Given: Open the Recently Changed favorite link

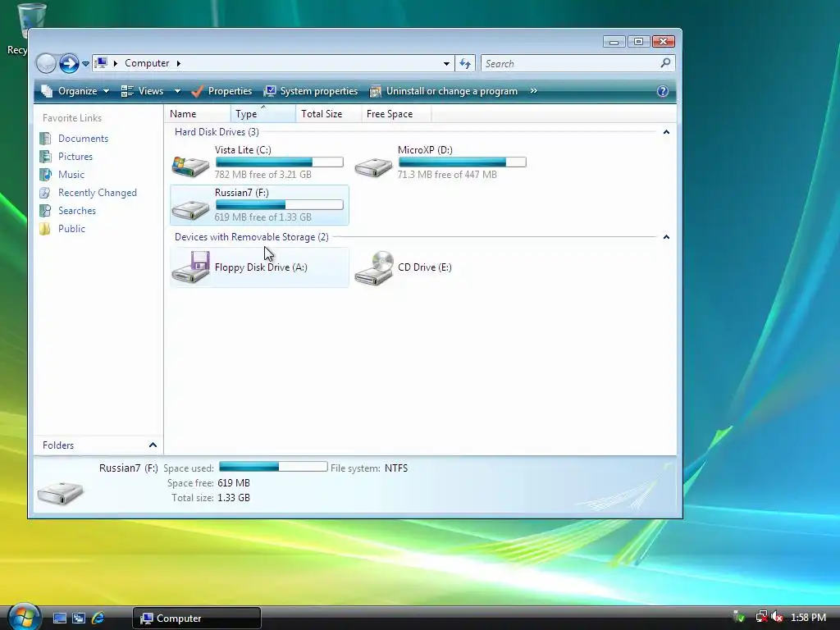Looking at the screenshot, I should pos(98,193).
